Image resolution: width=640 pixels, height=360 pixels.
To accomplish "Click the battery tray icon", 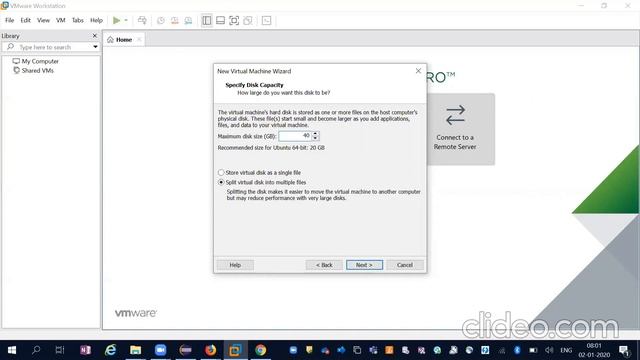I will point(533,350).
